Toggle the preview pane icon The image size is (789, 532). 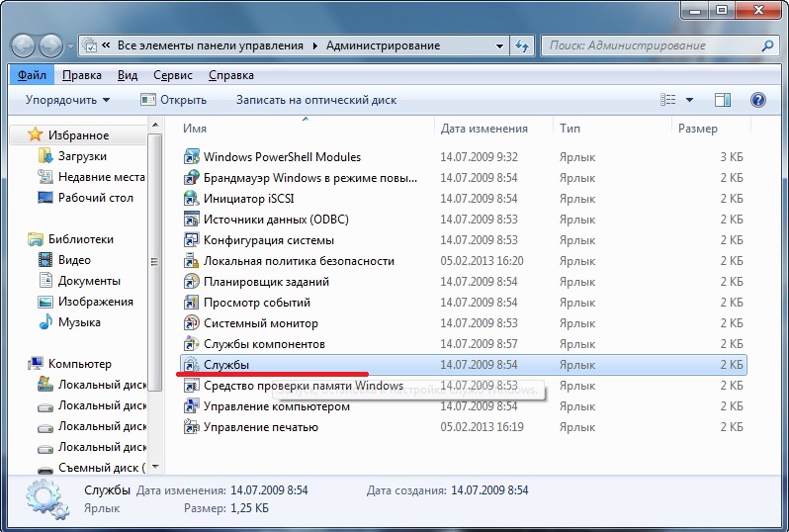tap(723, 100)
